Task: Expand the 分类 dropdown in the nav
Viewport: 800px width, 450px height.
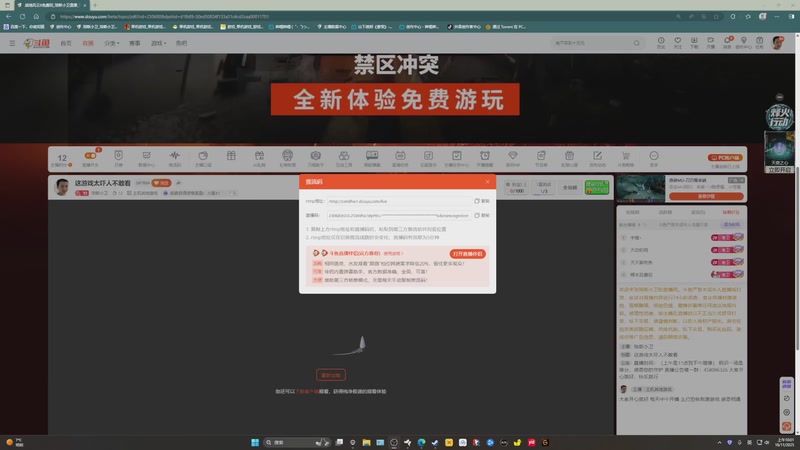Action: (111, 43)
